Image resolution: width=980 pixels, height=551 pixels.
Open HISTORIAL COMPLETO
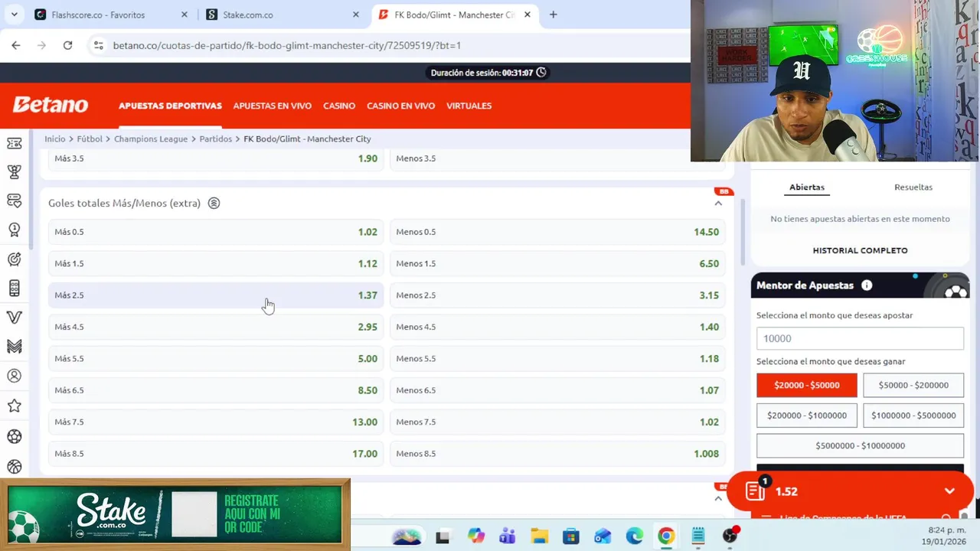tap(860, 250)
